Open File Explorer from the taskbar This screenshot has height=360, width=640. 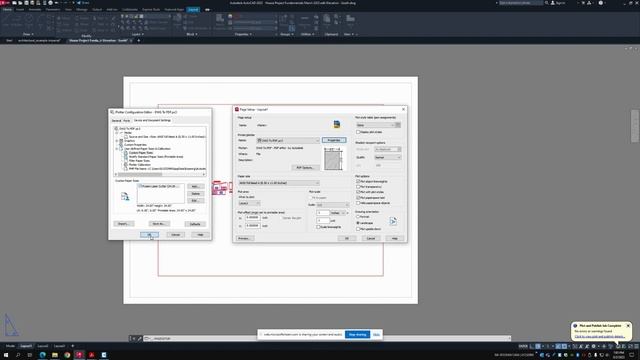55,355
